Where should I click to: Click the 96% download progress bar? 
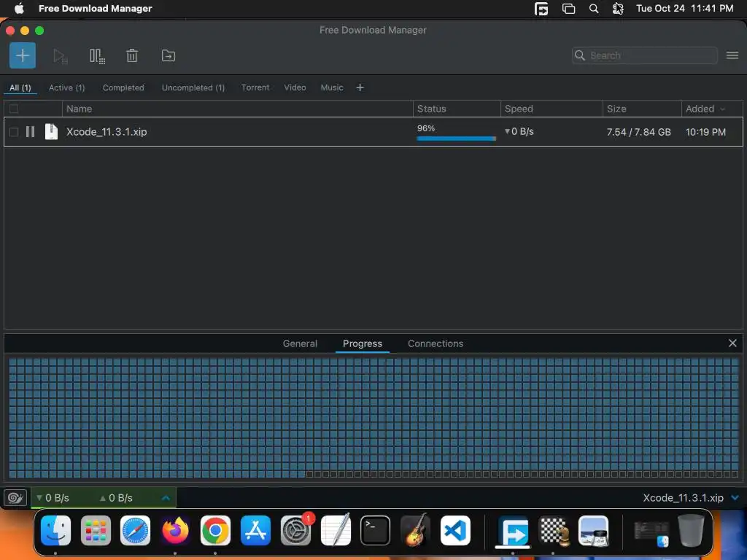coord(457,139)
